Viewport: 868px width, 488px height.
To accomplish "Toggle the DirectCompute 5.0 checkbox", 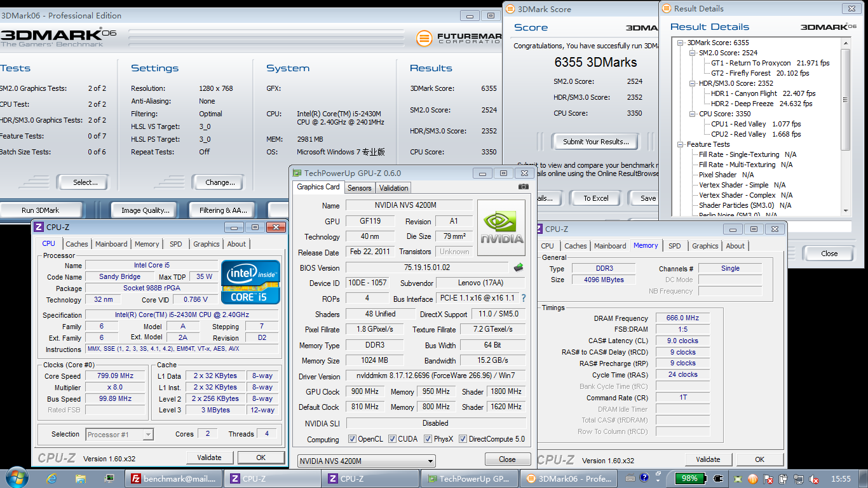I will (463, 439).
